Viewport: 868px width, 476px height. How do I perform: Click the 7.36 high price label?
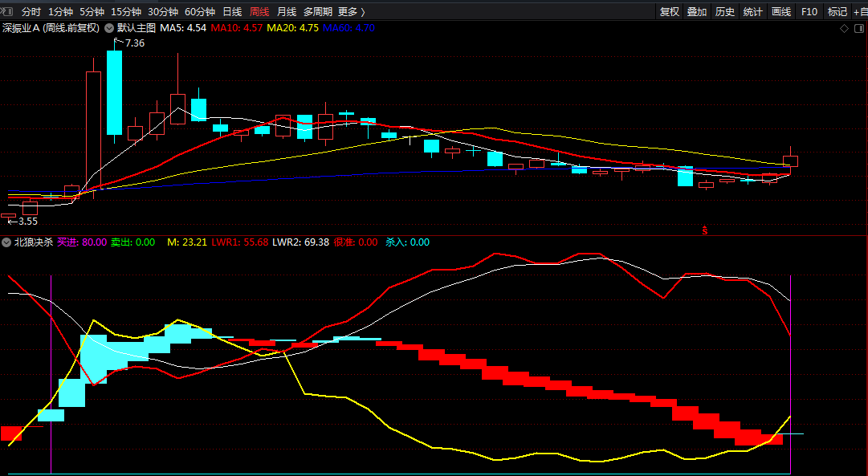(x=135, y=43)
